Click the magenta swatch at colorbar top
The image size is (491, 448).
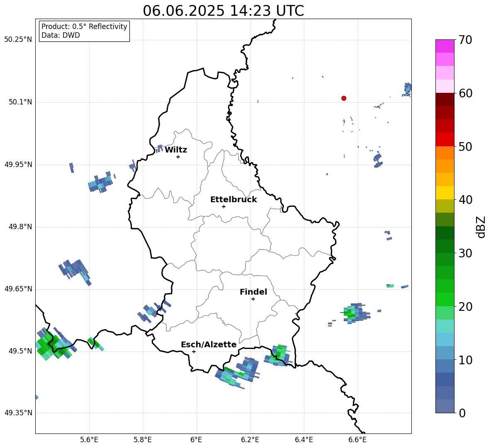pos(445,46)
